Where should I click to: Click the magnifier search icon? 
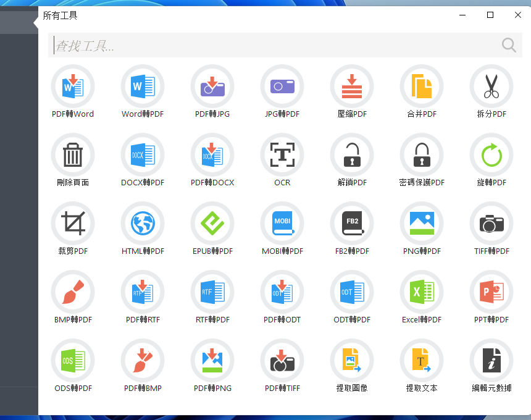coord(509,45)
